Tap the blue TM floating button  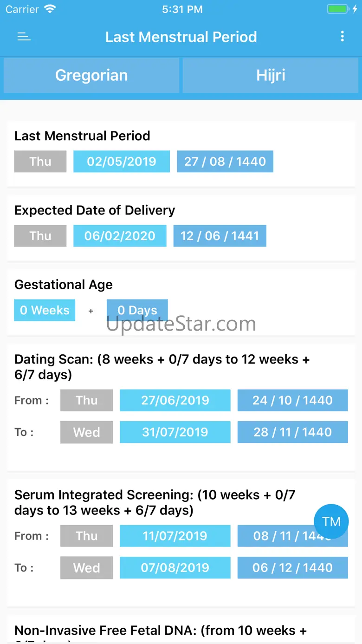(x=331, y=521)
